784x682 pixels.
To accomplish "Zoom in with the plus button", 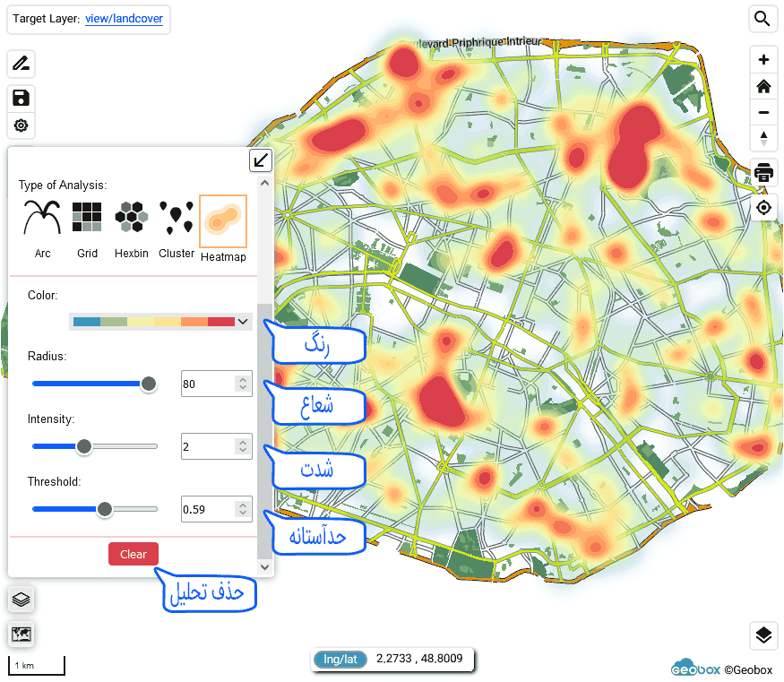I will (x=763, y=60).
